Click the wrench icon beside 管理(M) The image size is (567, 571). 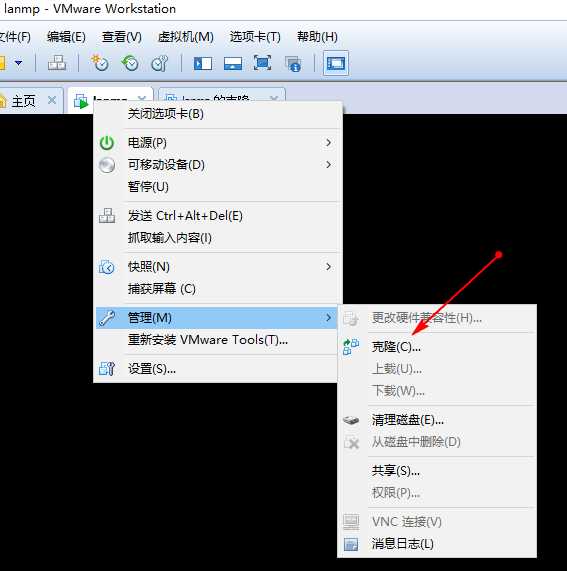[107, 318]
